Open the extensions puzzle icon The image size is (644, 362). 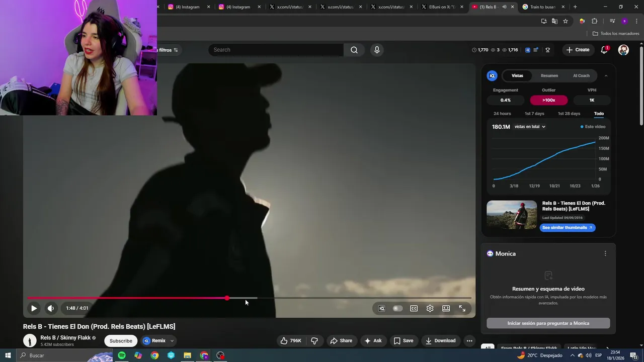595,21
